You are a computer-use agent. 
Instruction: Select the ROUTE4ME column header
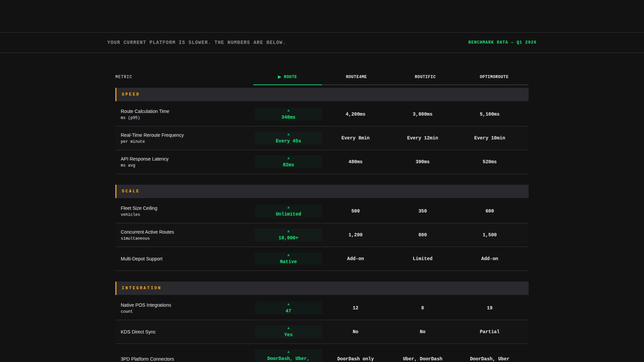point(356,77)
